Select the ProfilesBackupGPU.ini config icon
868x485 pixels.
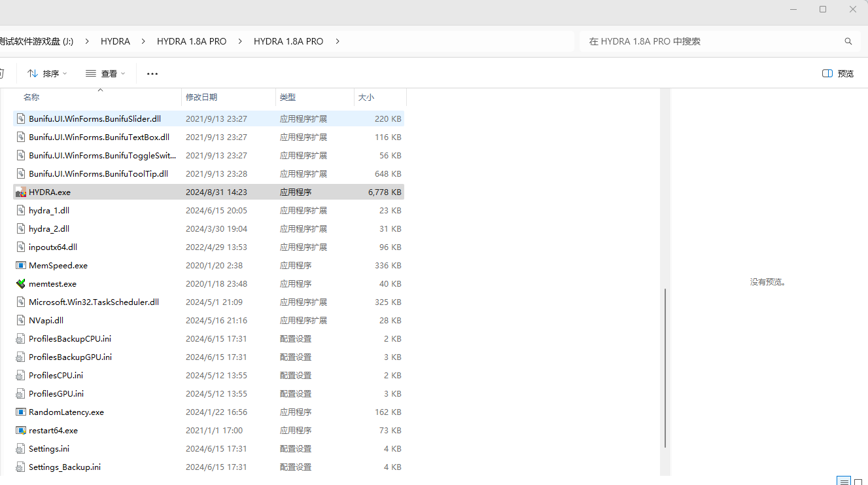click(x=21, y=357)
